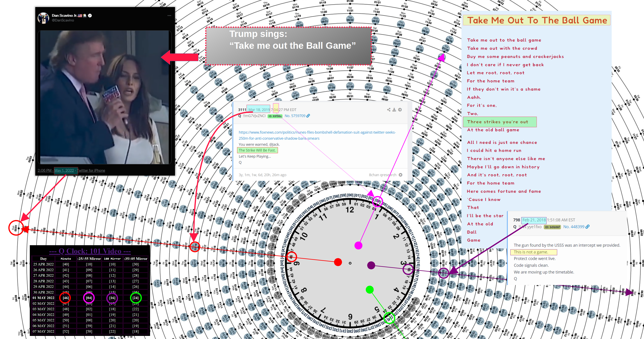Click the large hour numeral 8 on clock face
The width and height of the screenshot is (644, 339).
point(303,290)
